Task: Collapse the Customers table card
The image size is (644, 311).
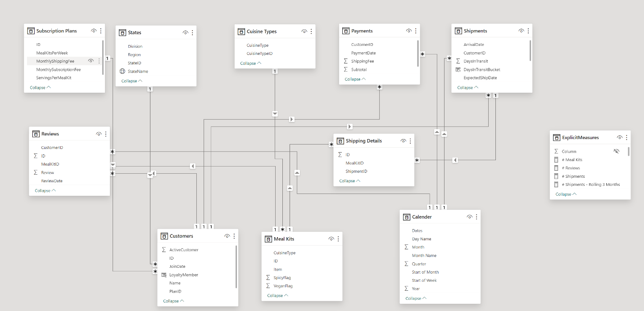Action: pyautogui.click(x=173, y=301)
